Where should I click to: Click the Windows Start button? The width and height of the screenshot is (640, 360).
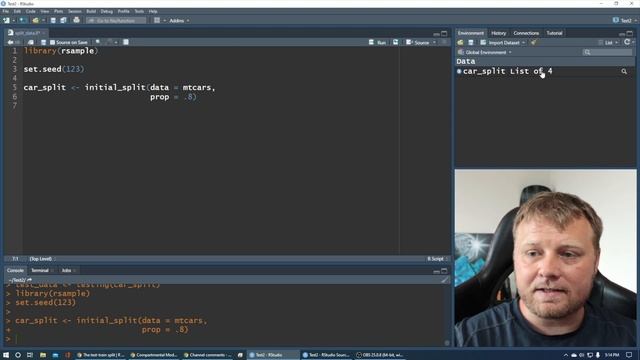6,355
